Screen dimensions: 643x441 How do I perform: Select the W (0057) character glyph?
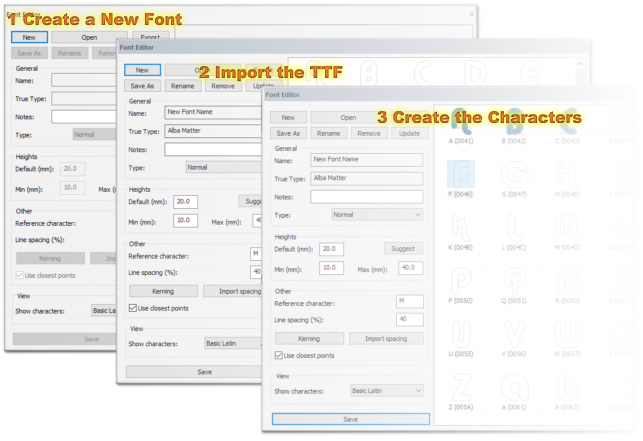568,334
